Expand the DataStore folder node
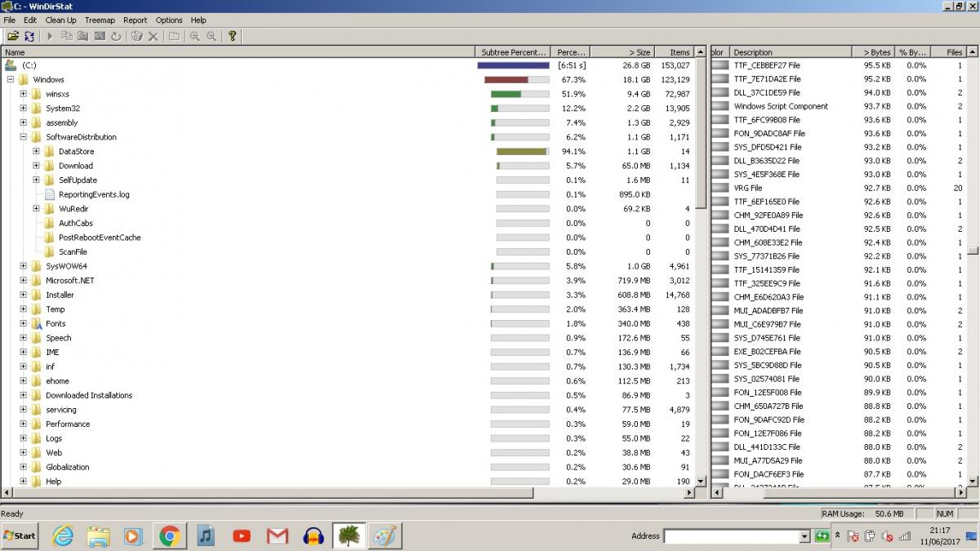The height and width of the screenshot is (551, 980). pyautogui.click(x=37, y=151)
